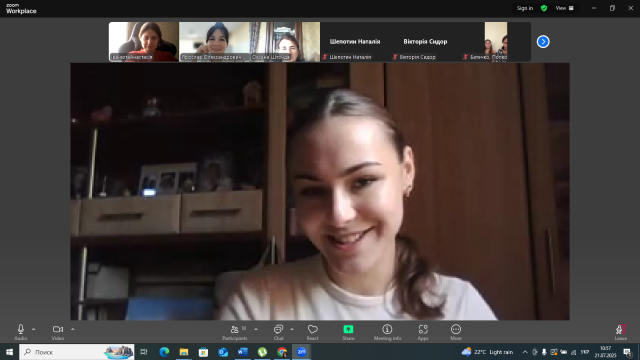This screenshot has width=640, height=360.
Task: Leave the meeting
Action: [620, 332]
